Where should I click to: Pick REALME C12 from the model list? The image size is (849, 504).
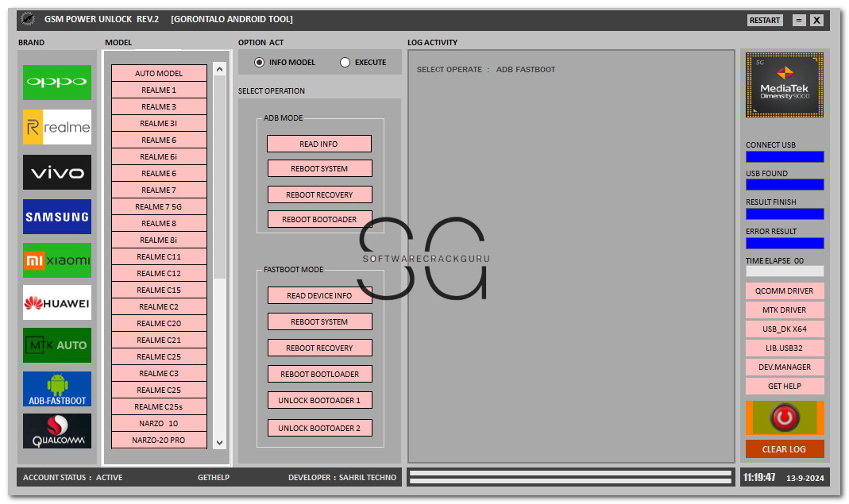pyautogui.click(x=159, y=273)
